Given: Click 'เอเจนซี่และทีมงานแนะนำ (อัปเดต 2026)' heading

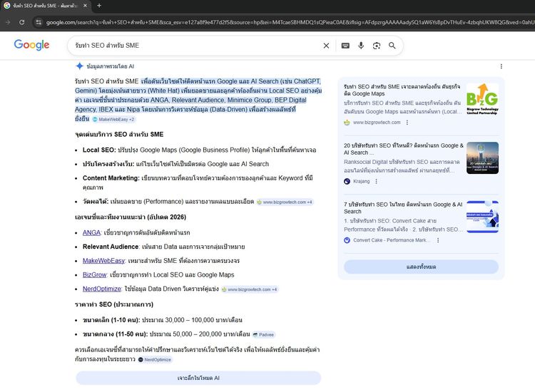Looking at the screenshot, I should [x=131, y=217].
